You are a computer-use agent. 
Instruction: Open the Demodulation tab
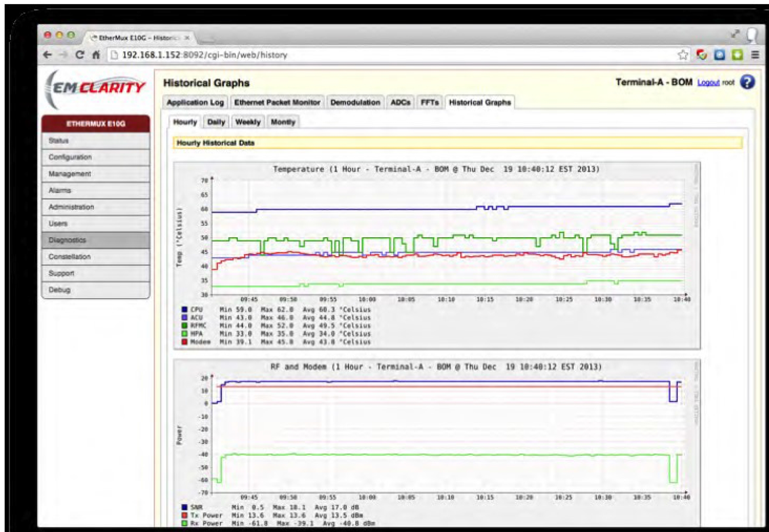click(355, 102)
